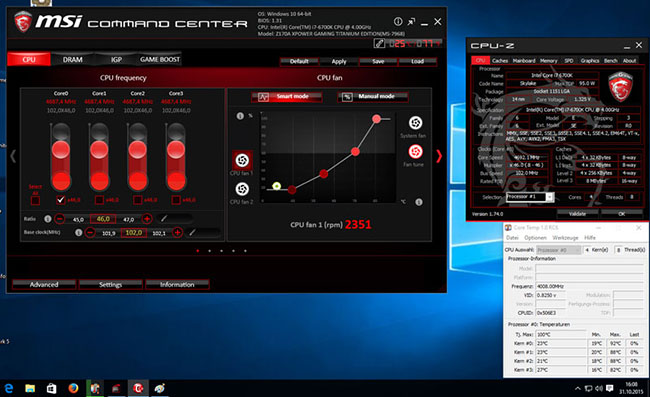Open the Caches tab in CPU-Z

(500, 61)
